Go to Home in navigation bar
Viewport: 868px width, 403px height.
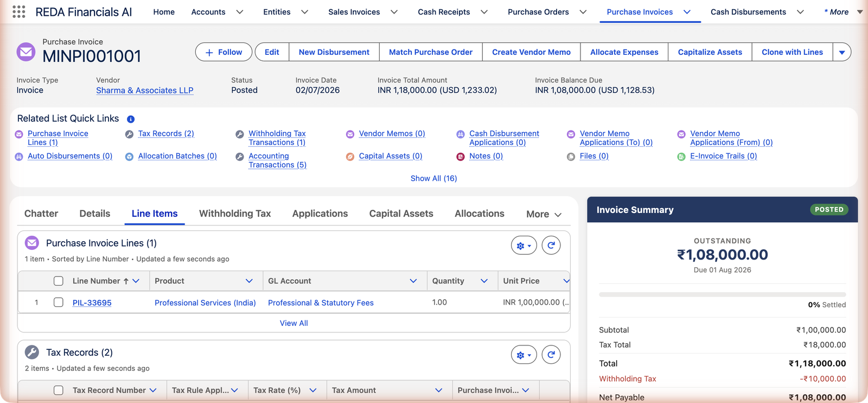coord(164,12)
